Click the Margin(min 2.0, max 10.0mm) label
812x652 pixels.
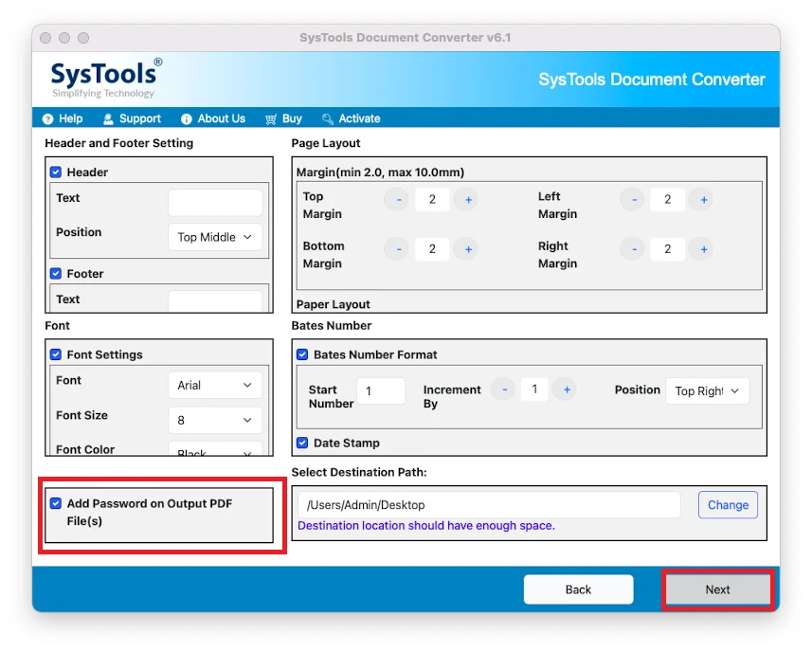click(x=380, y=172)
